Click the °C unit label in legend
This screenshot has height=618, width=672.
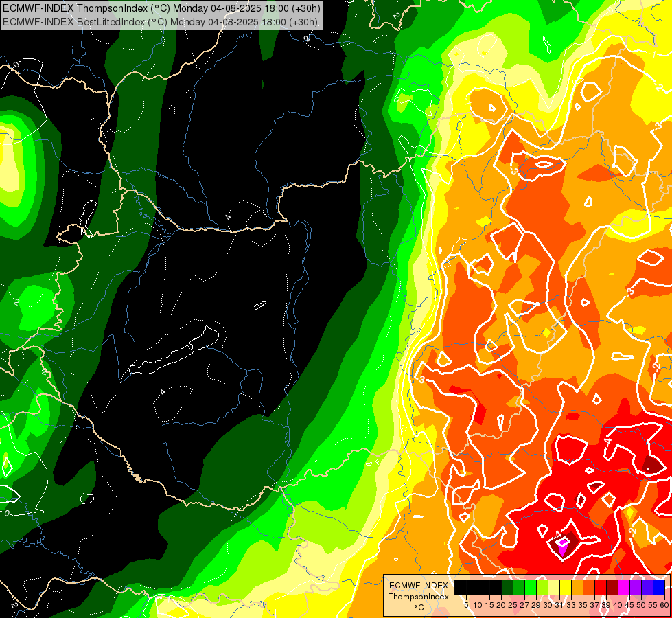click(419, 607)
